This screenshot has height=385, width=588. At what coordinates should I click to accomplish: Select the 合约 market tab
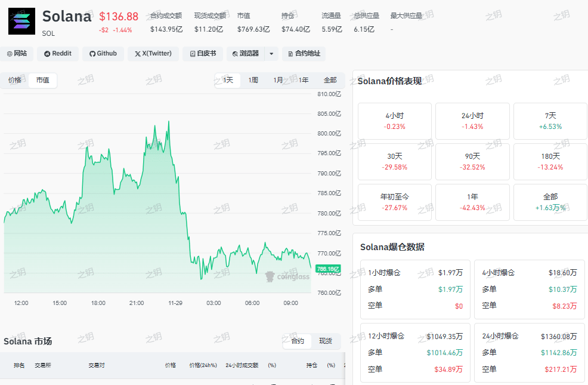[x=298, y=341]
